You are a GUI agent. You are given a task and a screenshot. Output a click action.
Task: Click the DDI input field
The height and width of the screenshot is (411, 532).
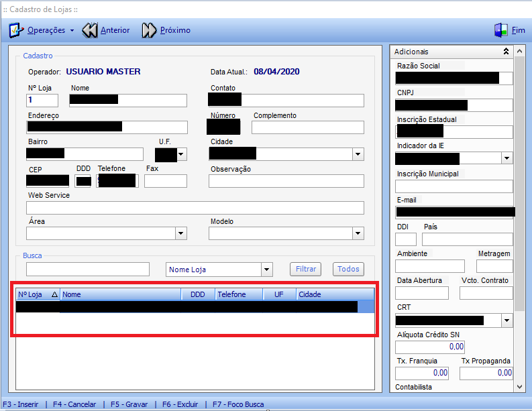click(x=406, y=239)
